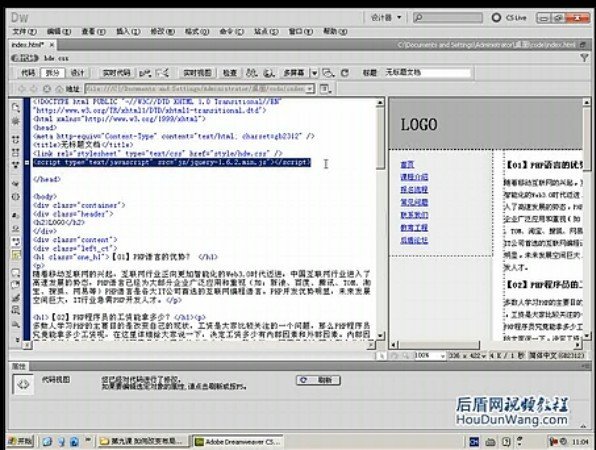Open CS Live services

[509, 17]
